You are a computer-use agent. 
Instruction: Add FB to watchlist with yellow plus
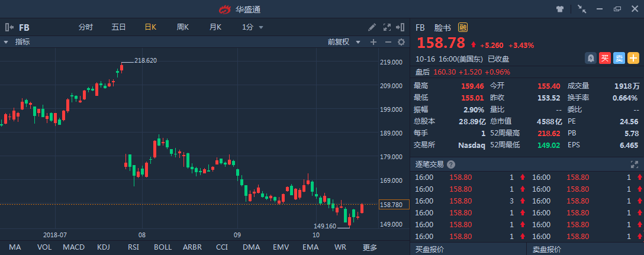click(x=633, y=59)
